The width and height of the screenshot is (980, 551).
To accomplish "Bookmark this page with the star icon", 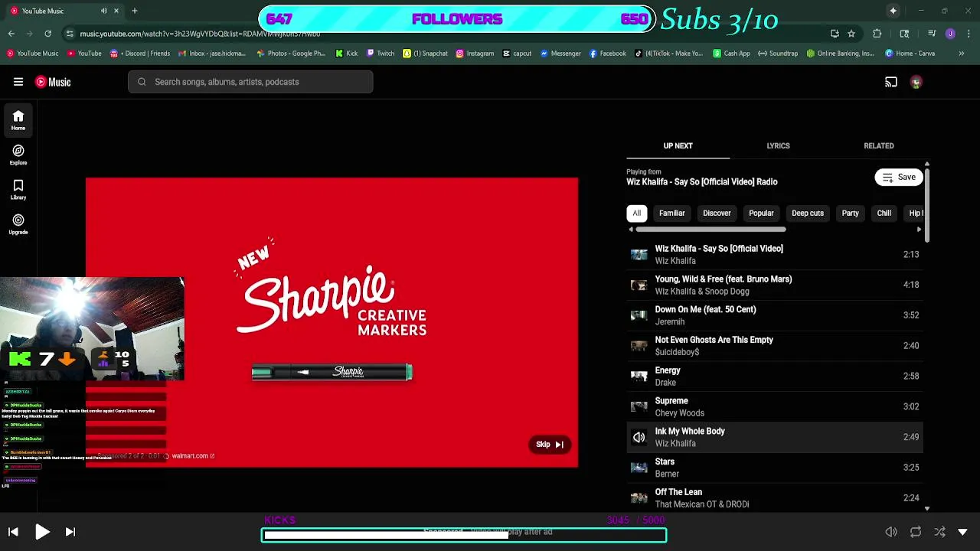I will [851, 34].
